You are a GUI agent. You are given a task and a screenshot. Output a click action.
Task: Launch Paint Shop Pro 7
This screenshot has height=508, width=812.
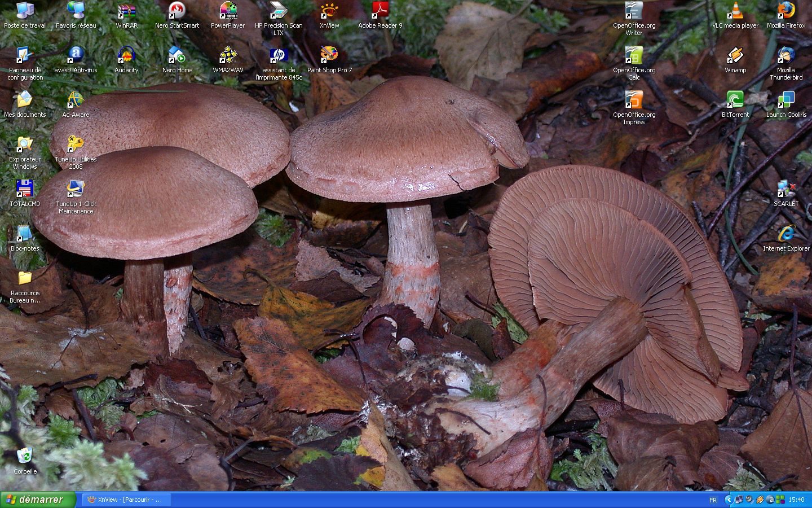click(x=329, y=60)
